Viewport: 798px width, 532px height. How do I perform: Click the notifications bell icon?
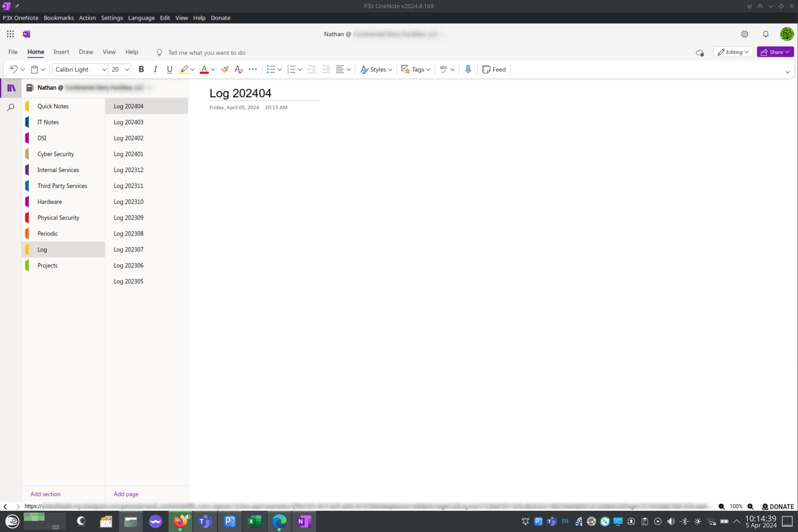tap(765, 34)
